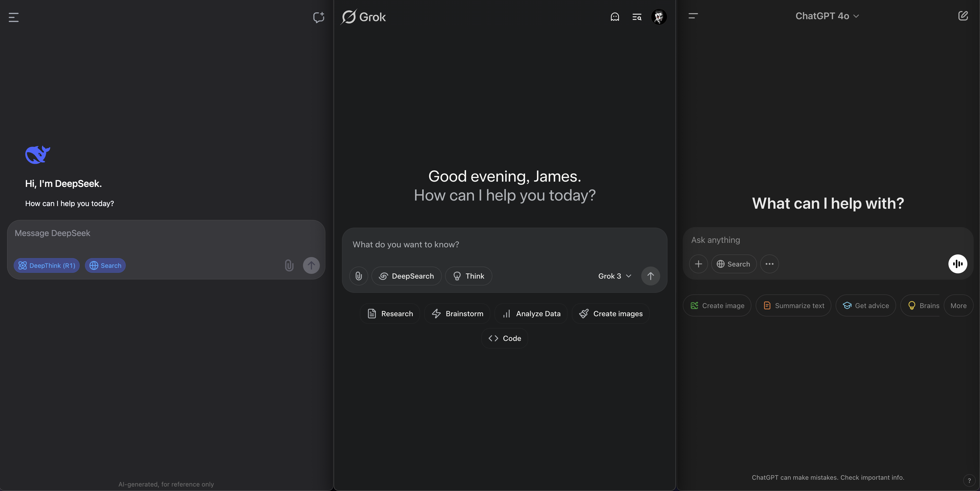The image size is (980, 491).
Task: Click Summarize text suggestion chip
Action: coord(793,305)
